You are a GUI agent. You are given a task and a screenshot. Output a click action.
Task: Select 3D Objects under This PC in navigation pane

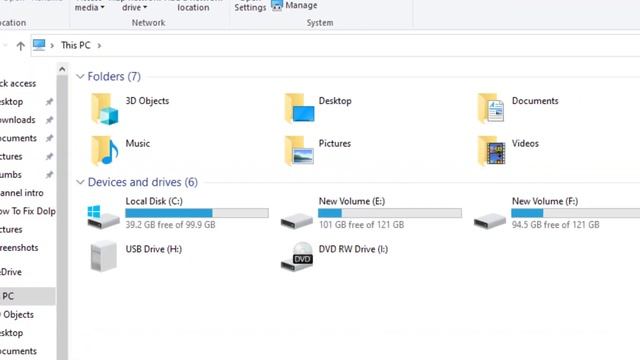tap(18, 315)
